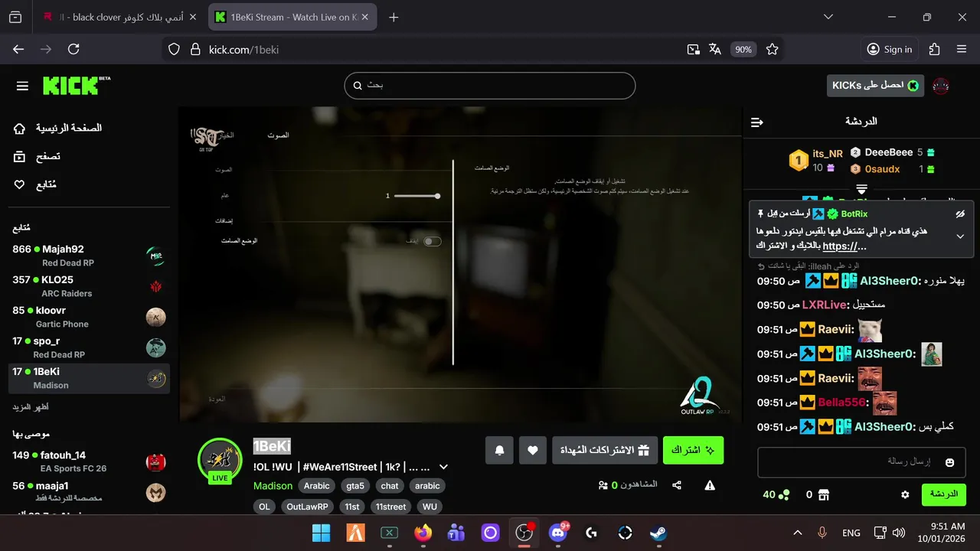
Task: Send message with the green الدردشة button
Action: 943,494
